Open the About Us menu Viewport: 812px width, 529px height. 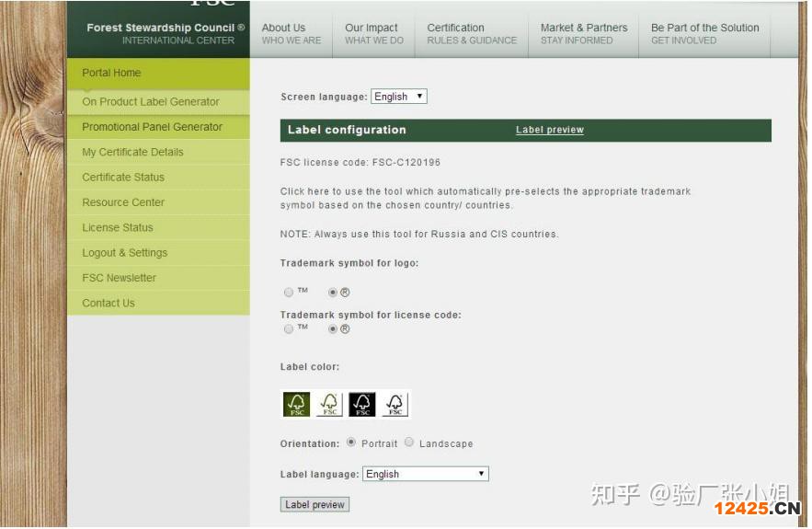point(292,34)
